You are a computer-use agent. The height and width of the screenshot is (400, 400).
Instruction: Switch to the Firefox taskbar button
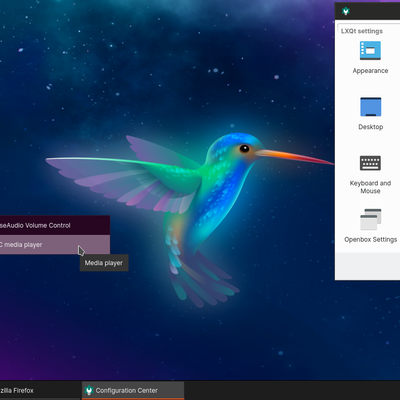40,390
